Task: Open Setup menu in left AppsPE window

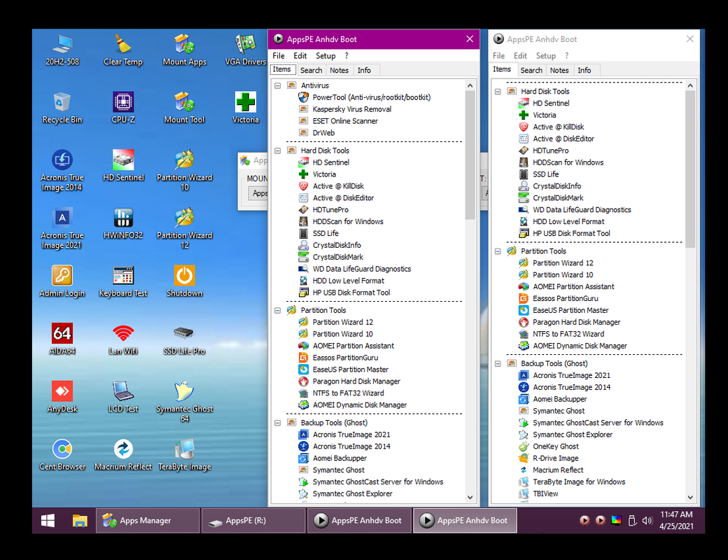Action: click(x=325, y=56)
